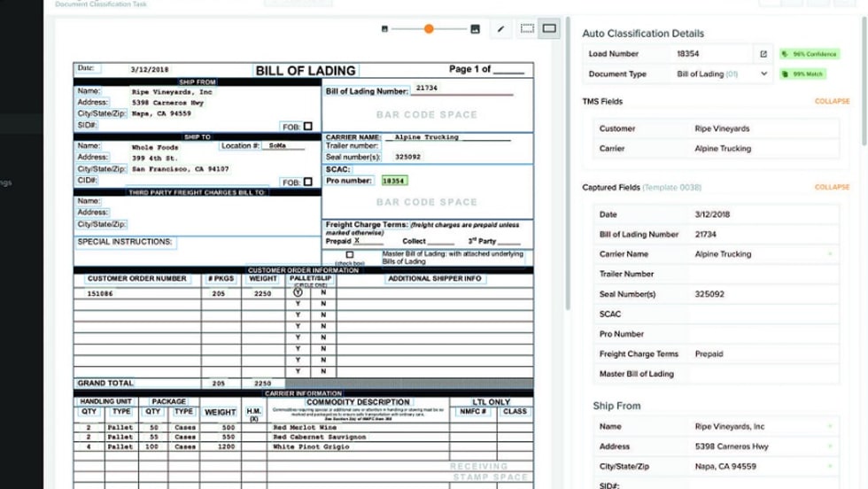868x489 pixels.
Task: Click the SCAC captured field value
Action: (762, 314)
